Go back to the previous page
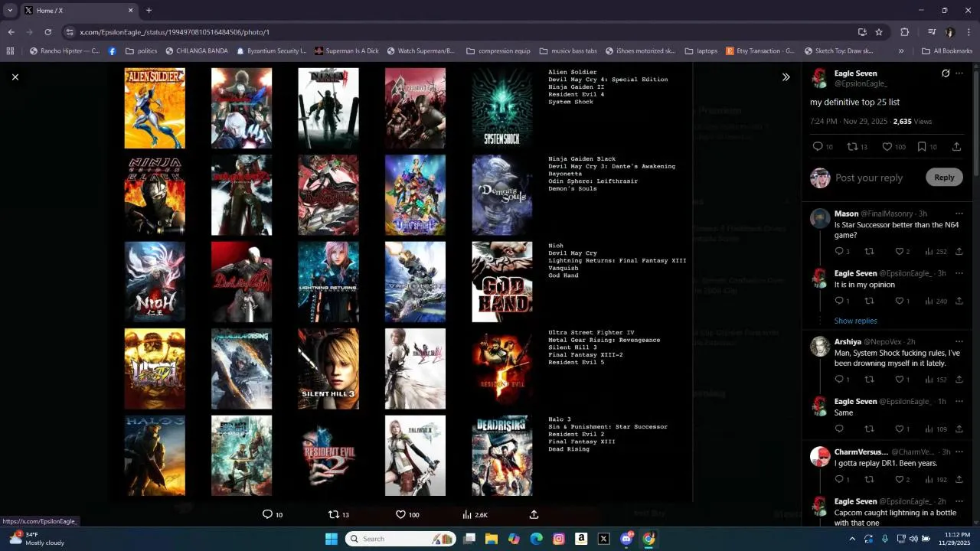This screenshot has height=551, width=980. click(11, 32)
